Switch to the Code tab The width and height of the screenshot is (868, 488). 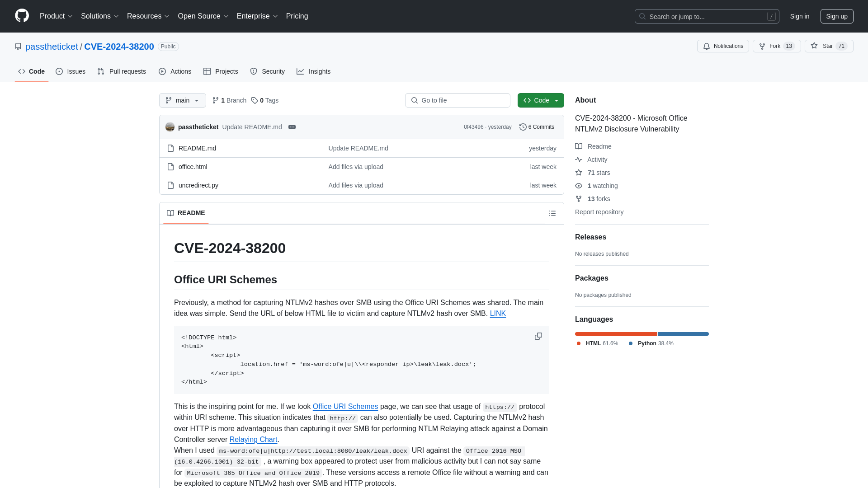coord(31,71)
